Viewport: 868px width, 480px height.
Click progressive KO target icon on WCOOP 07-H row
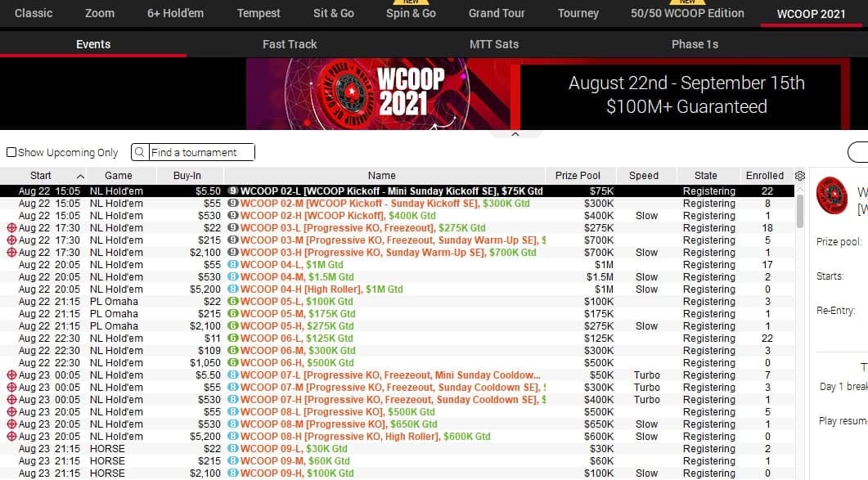coord(11,399)
